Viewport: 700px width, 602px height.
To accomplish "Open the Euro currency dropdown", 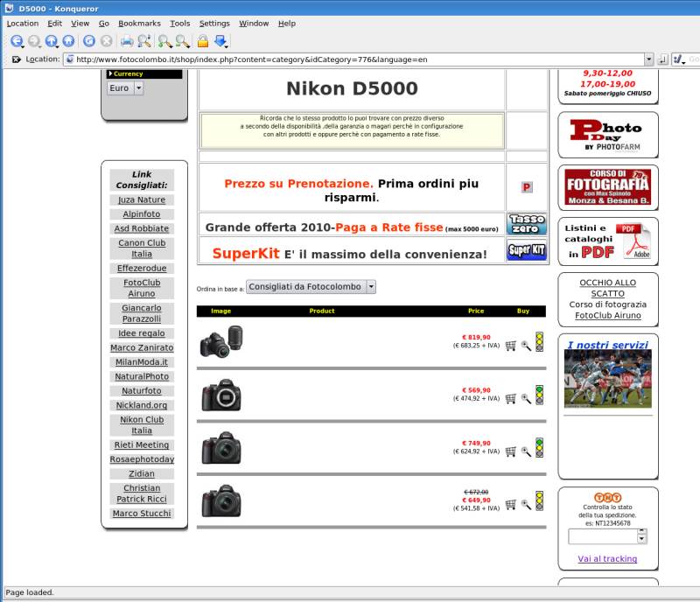I will 139,88.
